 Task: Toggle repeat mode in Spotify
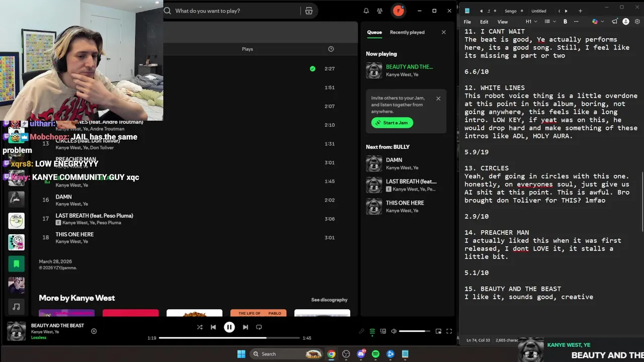(259, 327)
